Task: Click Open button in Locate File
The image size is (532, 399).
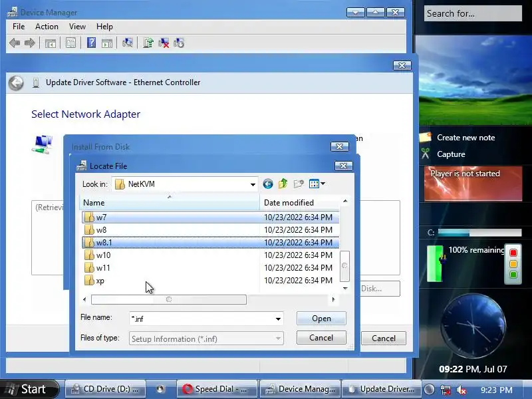Action: (321, 319)
